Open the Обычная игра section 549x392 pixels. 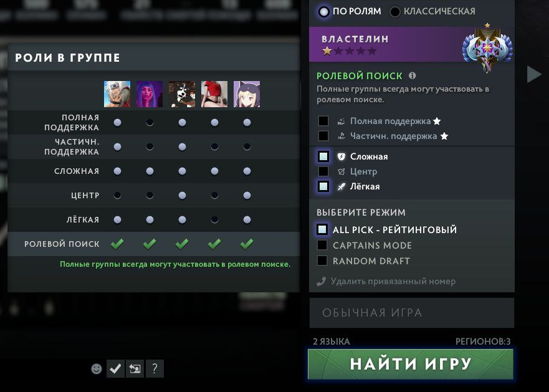click(412, 313)
